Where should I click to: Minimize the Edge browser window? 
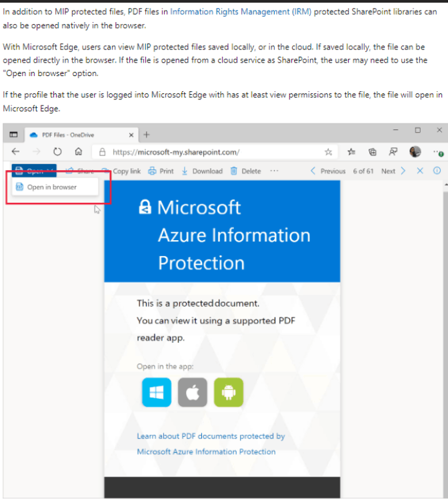pos(396,130)
